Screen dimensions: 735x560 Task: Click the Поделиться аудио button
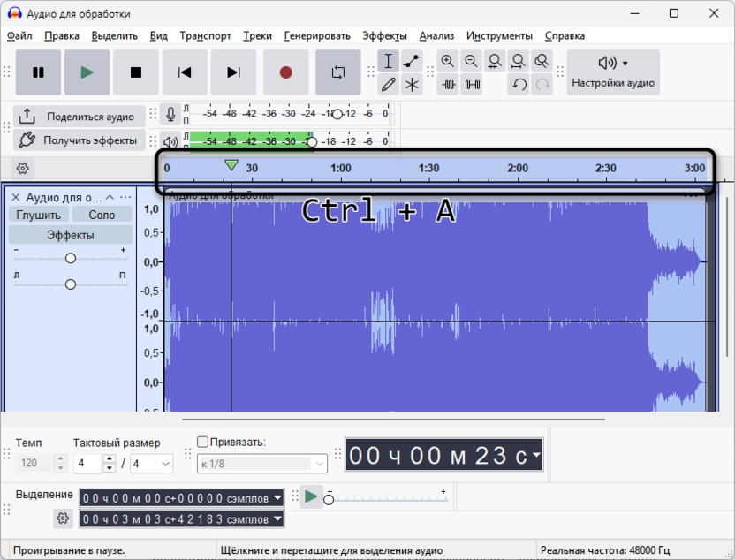(80, 117)
